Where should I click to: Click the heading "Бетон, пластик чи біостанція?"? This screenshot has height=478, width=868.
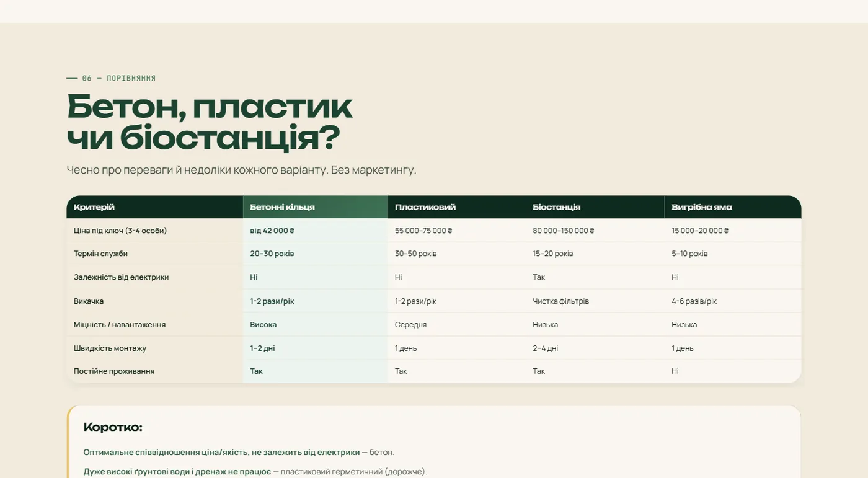[210, 122]
